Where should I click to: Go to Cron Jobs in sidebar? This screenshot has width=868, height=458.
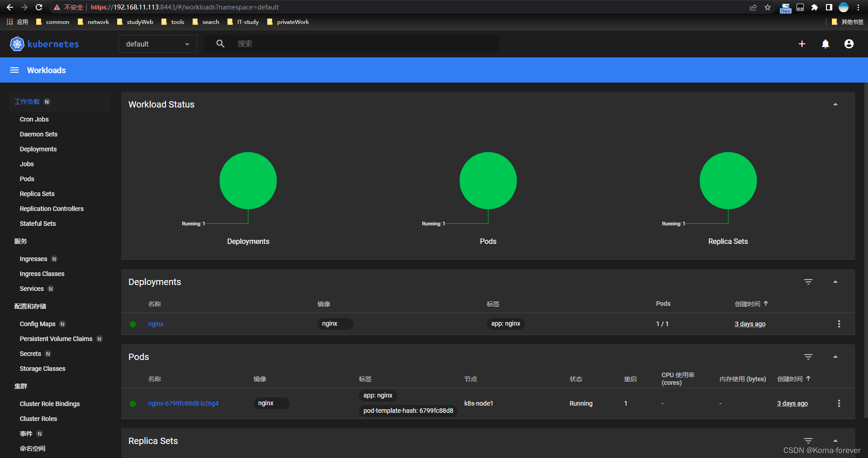34,119
